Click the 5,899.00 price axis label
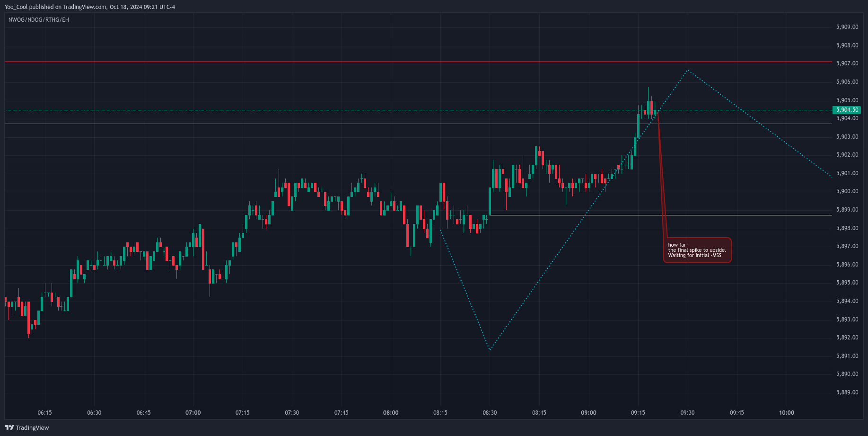 pyautogui.click(x=847, y=210)
